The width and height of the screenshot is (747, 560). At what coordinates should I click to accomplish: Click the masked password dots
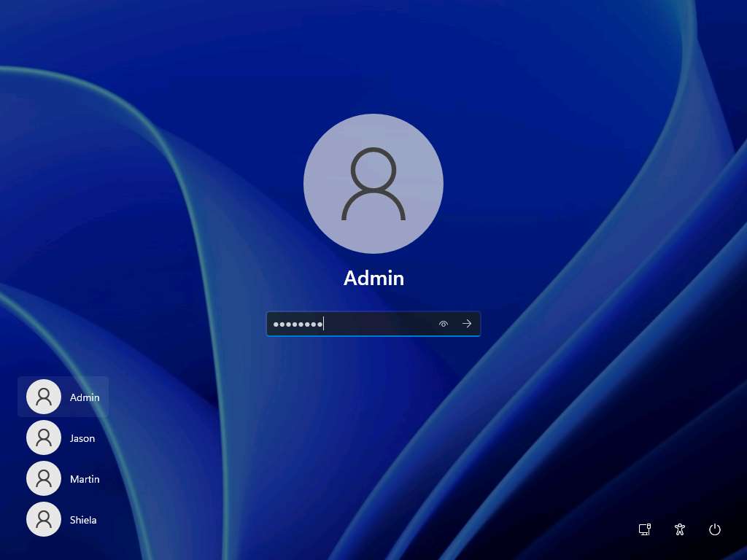tap(298, 324)
